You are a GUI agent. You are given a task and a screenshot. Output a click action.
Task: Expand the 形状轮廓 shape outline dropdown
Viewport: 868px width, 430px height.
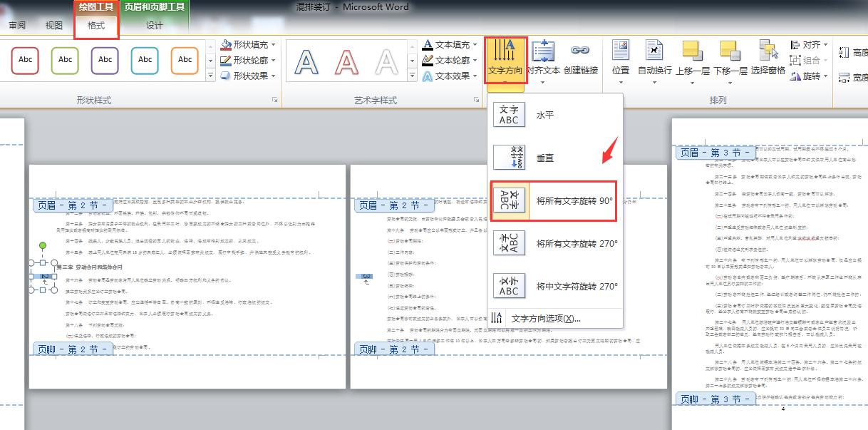click(274, 60)
